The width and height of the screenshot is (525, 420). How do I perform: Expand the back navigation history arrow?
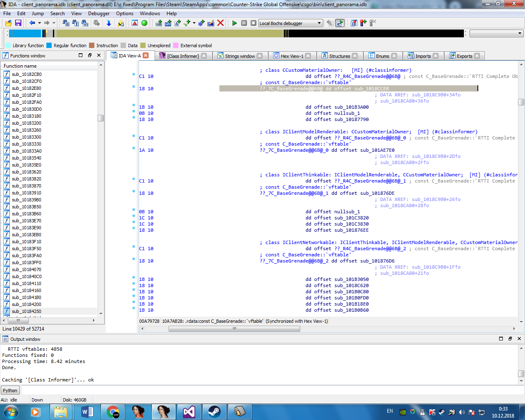[39, 23]
